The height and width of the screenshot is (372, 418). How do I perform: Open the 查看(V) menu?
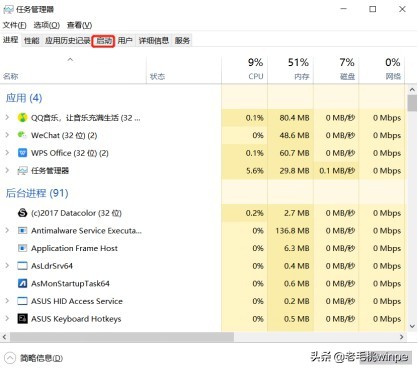pos(79,25)
